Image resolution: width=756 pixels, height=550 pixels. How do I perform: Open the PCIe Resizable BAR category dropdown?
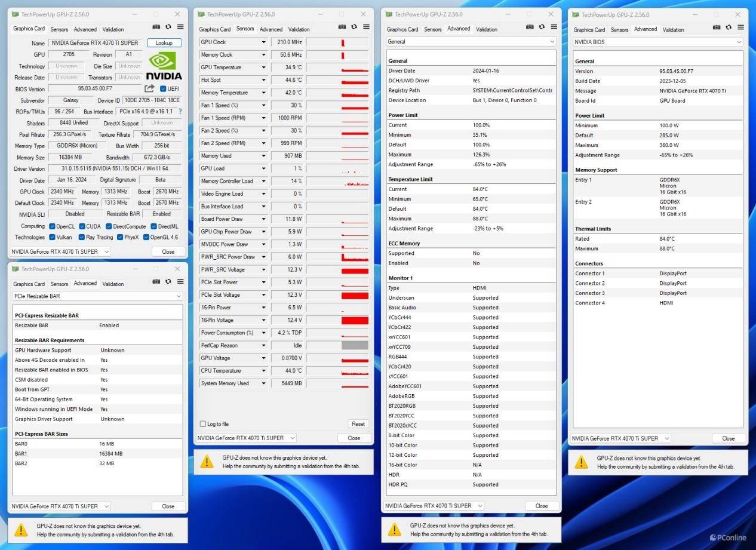(x=179, y=296)
